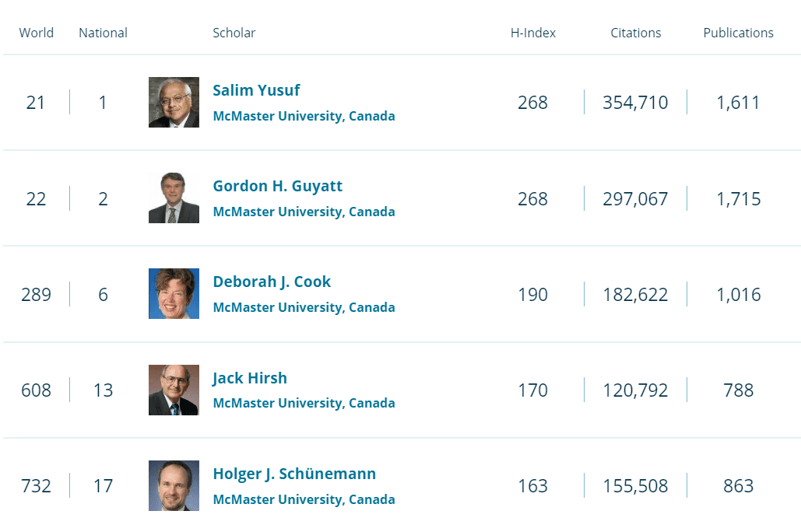Visit McMaster University link under Jack Hirsh
The width and height of the screenshot is (801, 532).
pos(304,403)
